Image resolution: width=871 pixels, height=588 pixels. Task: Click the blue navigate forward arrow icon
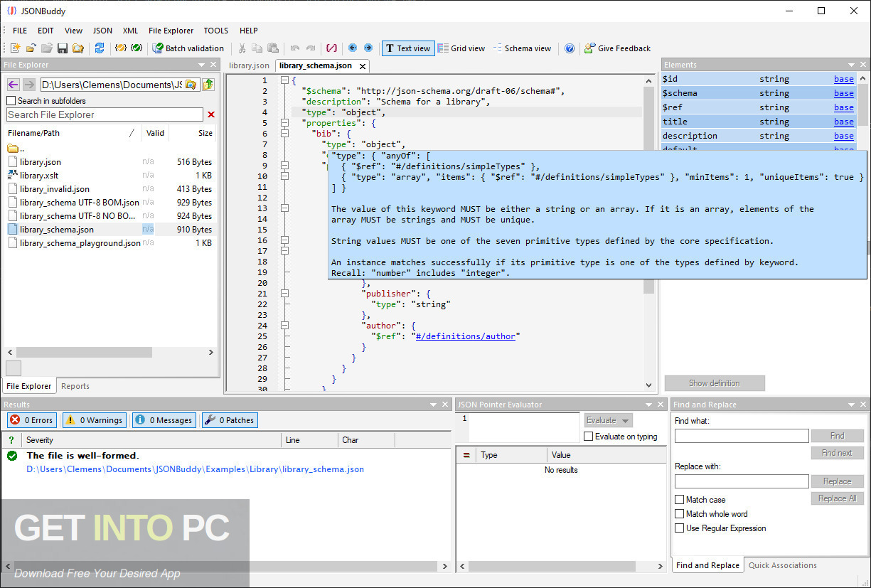368,48
